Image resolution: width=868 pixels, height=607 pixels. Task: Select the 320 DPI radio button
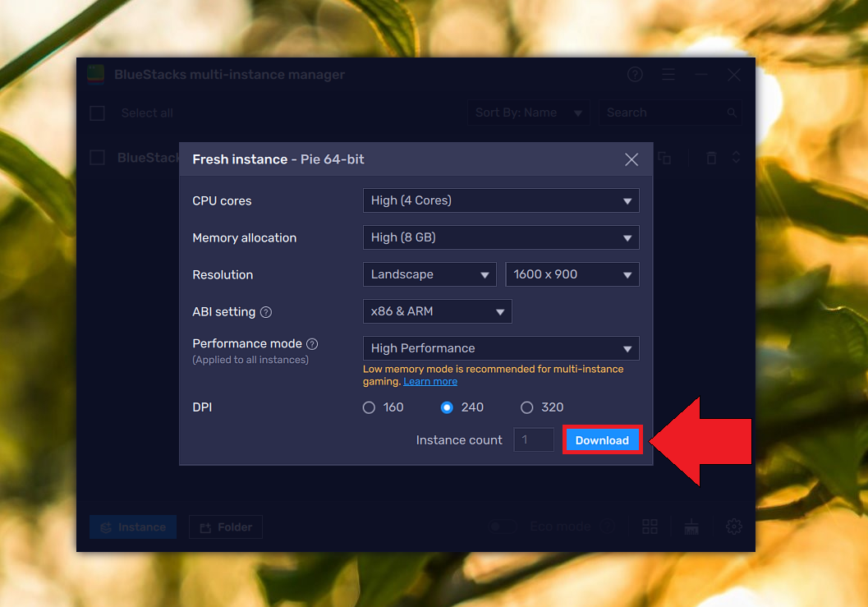526,407
